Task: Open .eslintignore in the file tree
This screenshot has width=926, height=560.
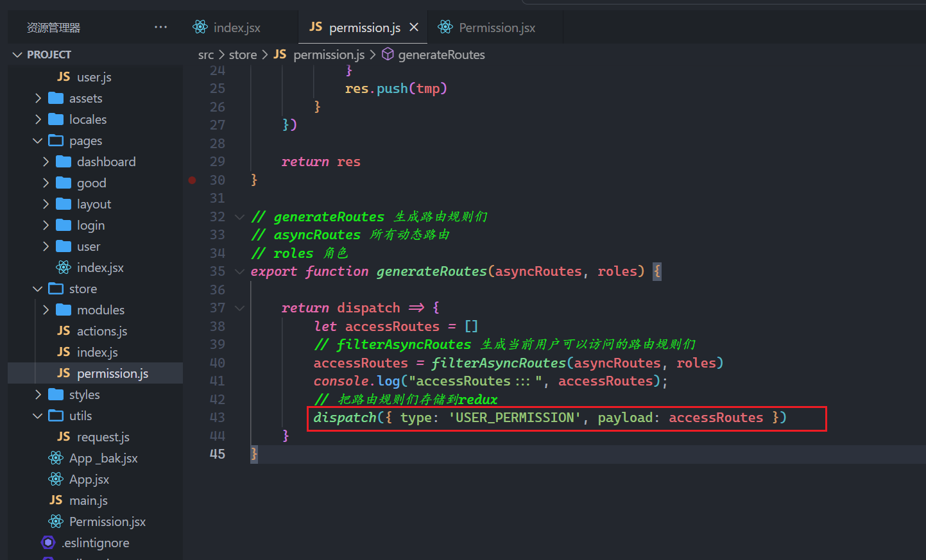Action: (x=95, y=543)
